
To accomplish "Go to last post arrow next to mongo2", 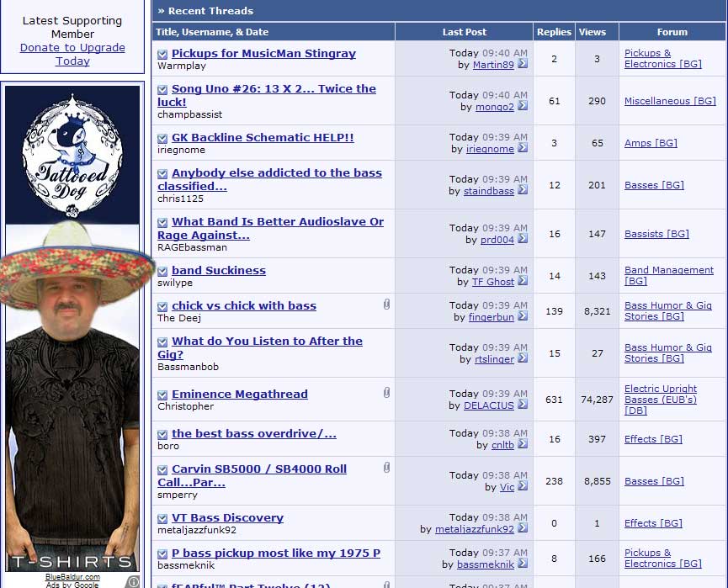I will (x=523, y=106).
